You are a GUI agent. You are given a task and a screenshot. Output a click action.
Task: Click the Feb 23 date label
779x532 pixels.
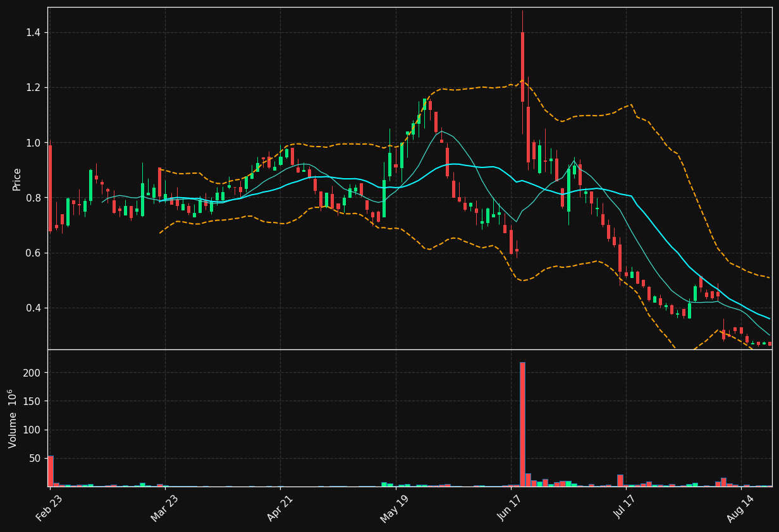[x=49, y=508]
